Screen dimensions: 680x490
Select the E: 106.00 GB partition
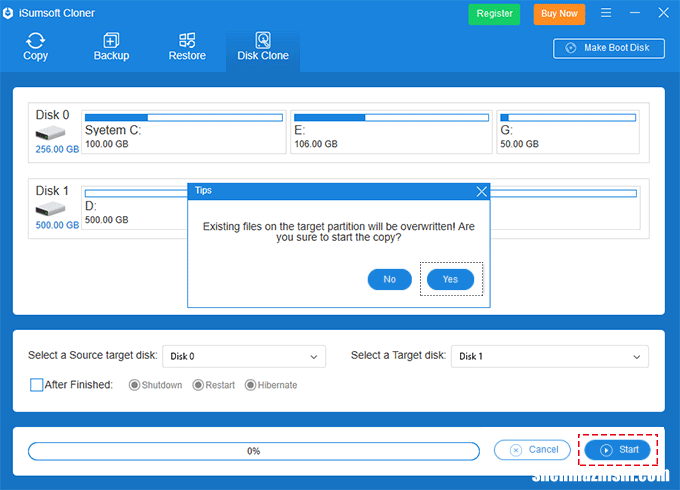(x=391, y=132)
